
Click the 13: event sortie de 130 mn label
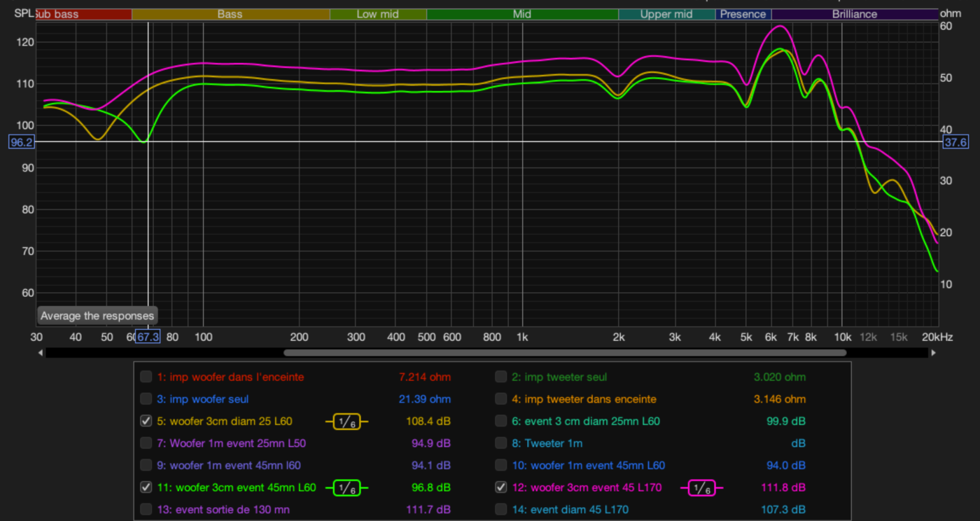click(x=222, y=510)
